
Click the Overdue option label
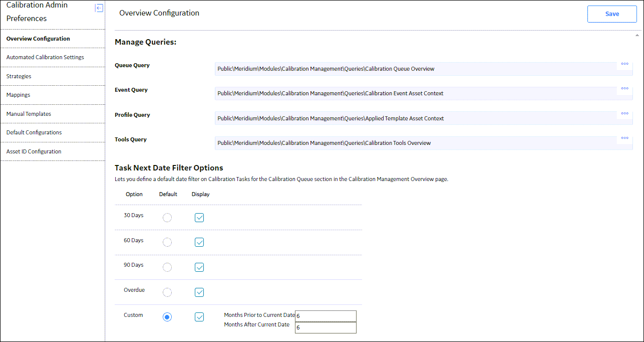pyautogui.click(x=134, y=290)
